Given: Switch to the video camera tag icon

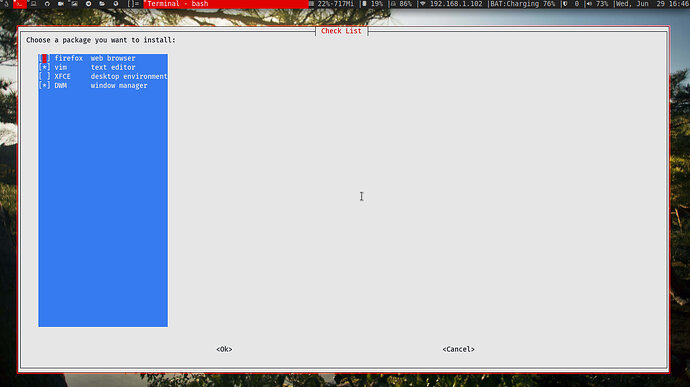Looking at the screenshot, I should pyautogui.click(x=61, y=4).
